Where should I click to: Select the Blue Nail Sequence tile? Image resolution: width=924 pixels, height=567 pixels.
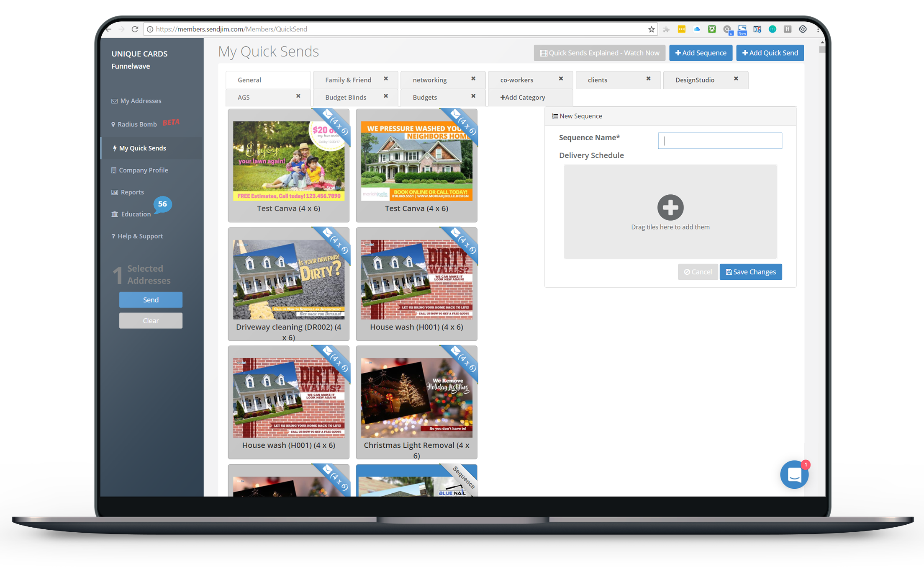[x=416, y=480]
